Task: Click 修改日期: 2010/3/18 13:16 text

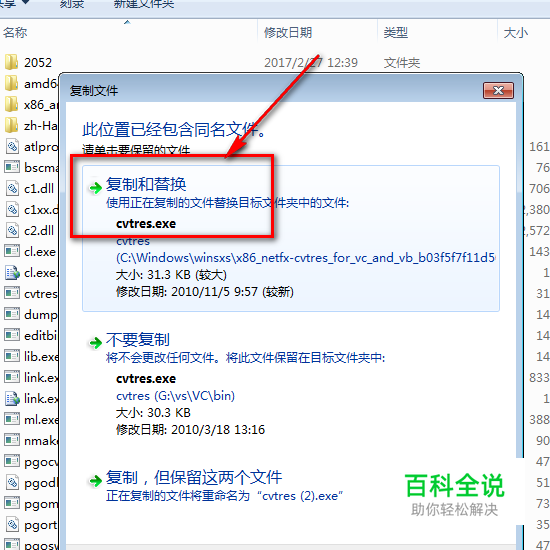Action: pyautogui.click(x=190, y=429)
